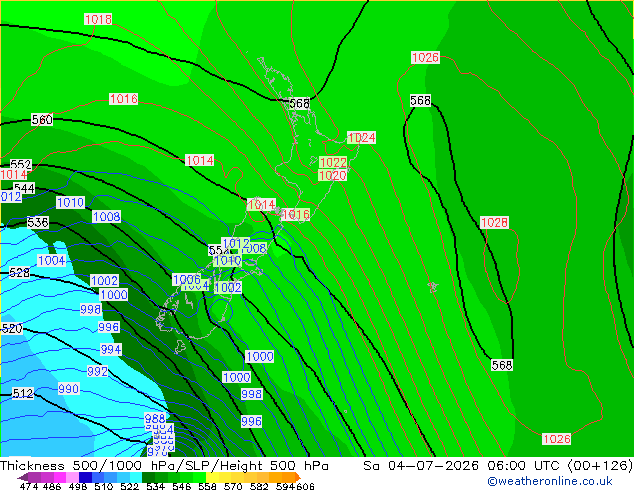Click the 582 legend value
634x490 pixels.
point(259,486)
